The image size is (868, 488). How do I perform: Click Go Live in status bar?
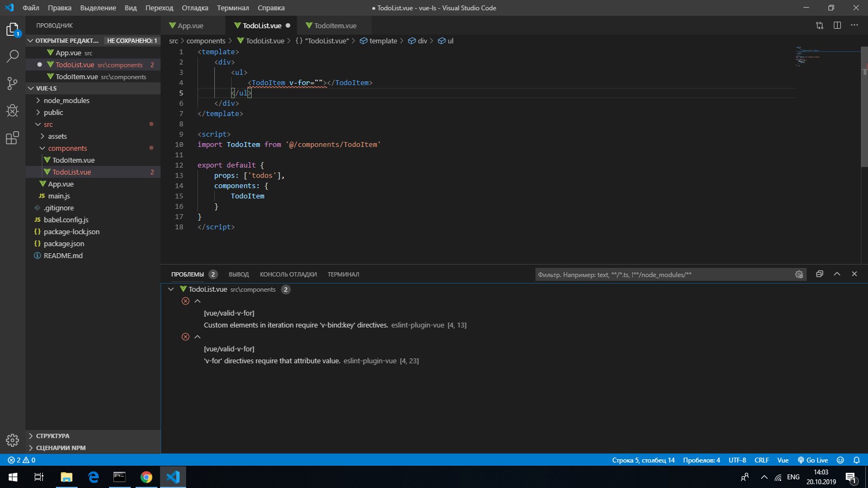(813, 460)
